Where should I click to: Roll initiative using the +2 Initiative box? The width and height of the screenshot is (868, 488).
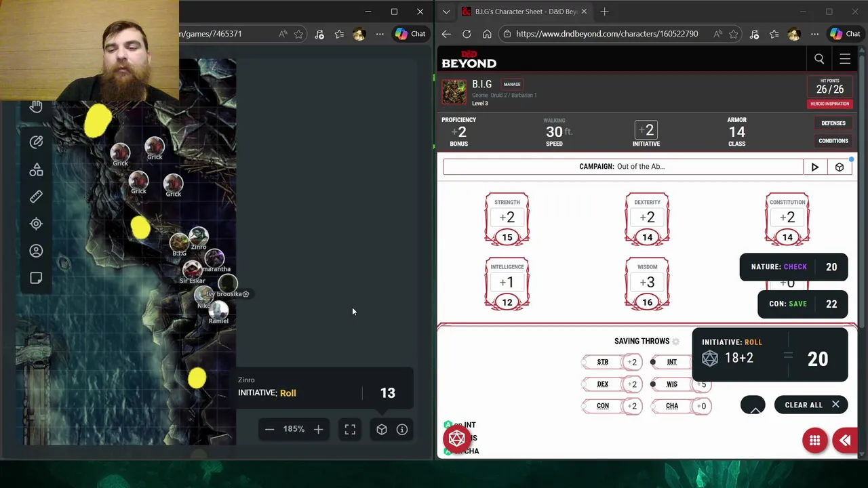(x=646, y=129)
